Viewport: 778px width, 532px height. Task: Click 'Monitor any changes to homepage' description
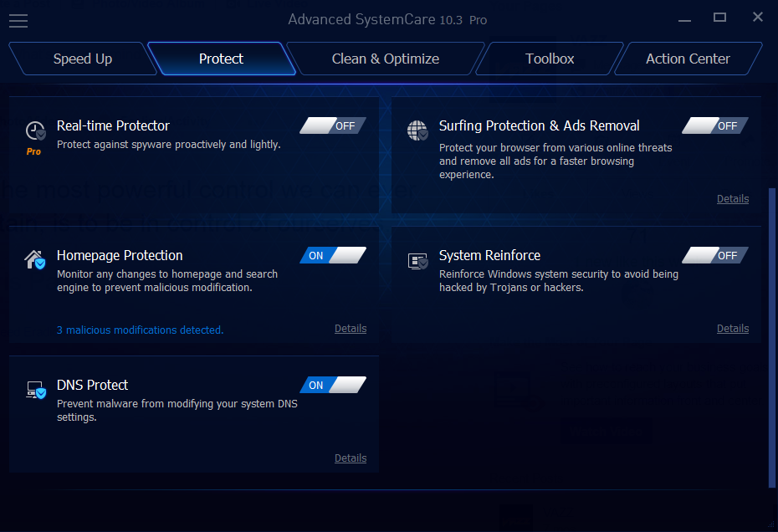click(167, 280)
